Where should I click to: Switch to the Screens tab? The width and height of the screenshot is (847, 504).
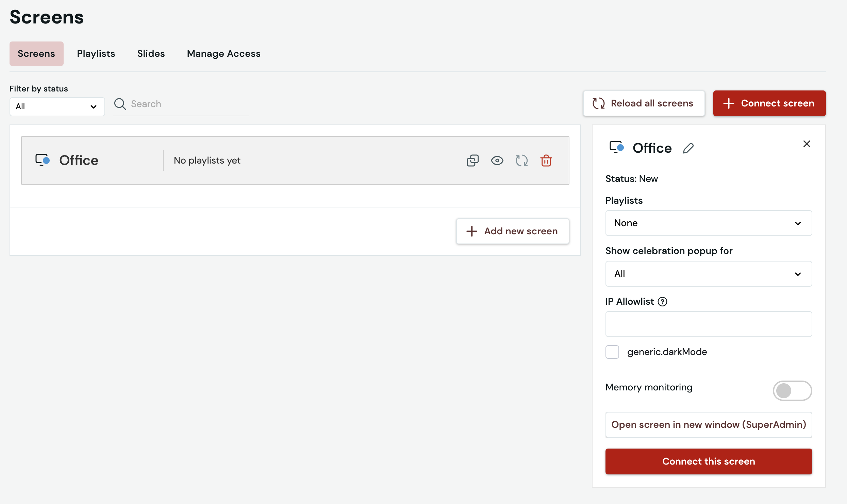[x=36, y=54]
